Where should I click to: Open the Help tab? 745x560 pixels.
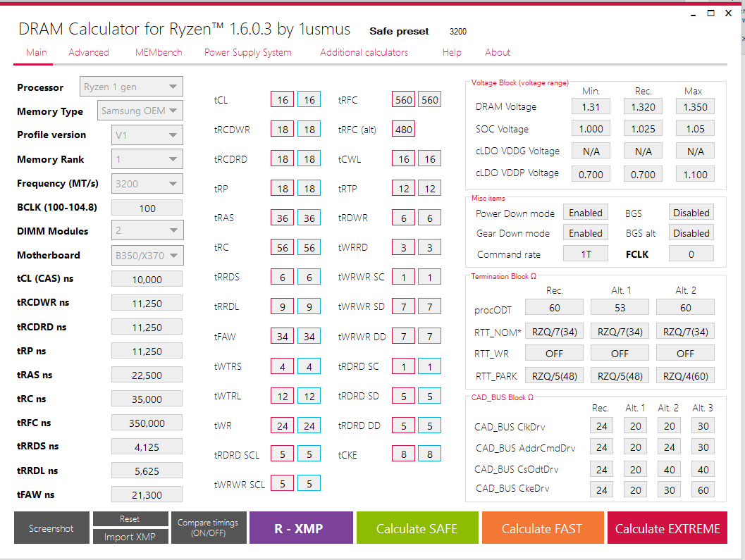[x=452, y=52]
